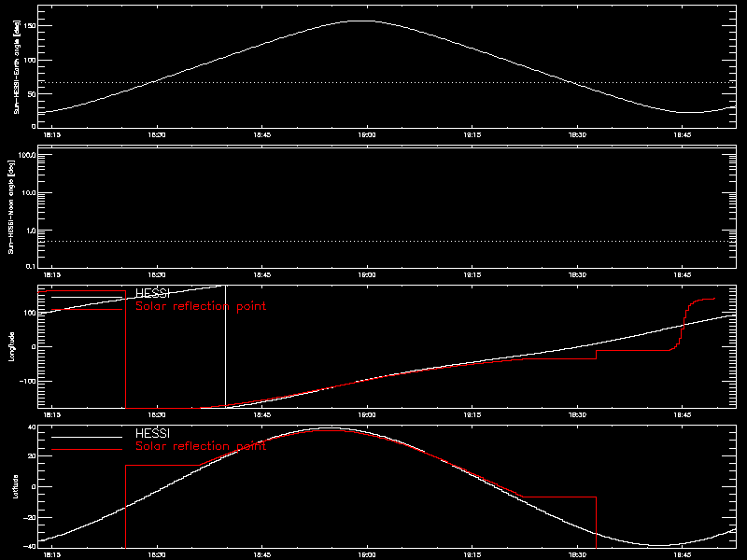Click the 'Sun-HESSI-Earth angle [deg]' axis label

click(16, 66)
